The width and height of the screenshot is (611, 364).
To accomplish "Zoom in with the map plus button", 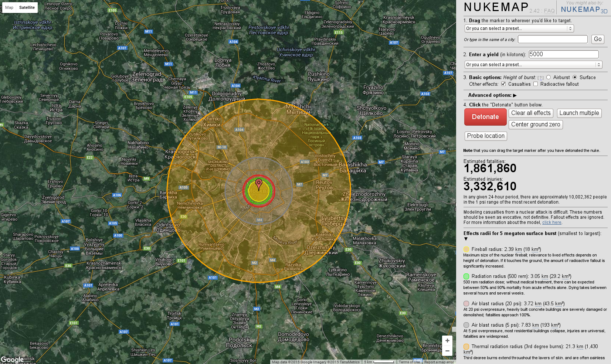I will coord(447,341).
